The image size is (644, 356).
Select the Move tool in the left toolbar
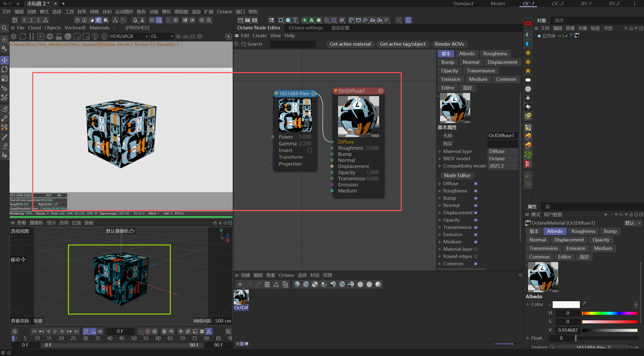4,60
